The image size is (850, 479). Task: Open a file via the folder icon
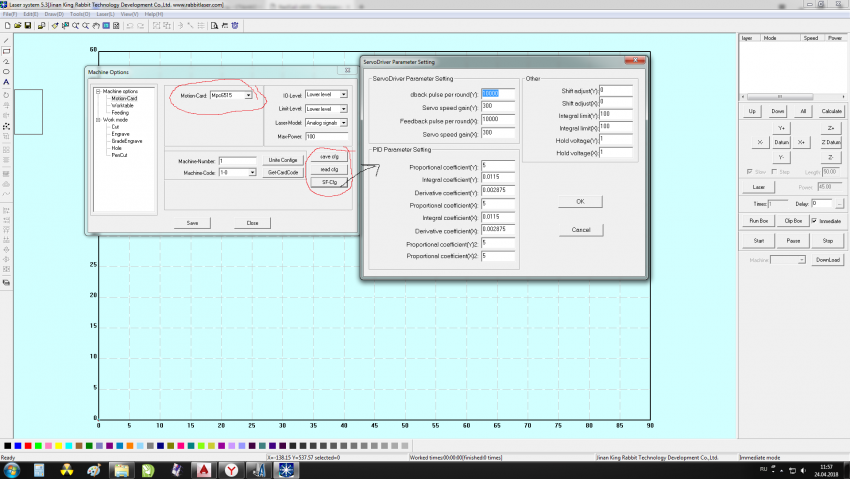click(17, 25)
